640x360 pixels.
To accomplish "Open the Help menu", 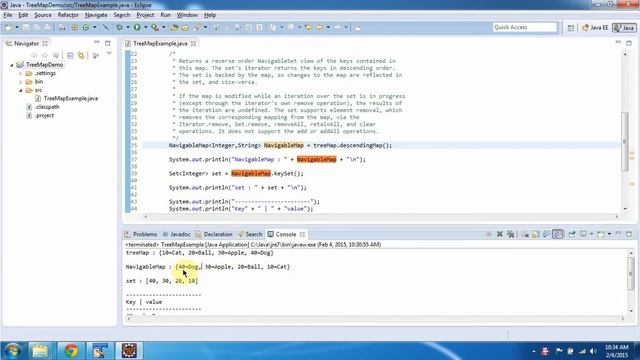I will pyautogui.click(x=210, y=15).
